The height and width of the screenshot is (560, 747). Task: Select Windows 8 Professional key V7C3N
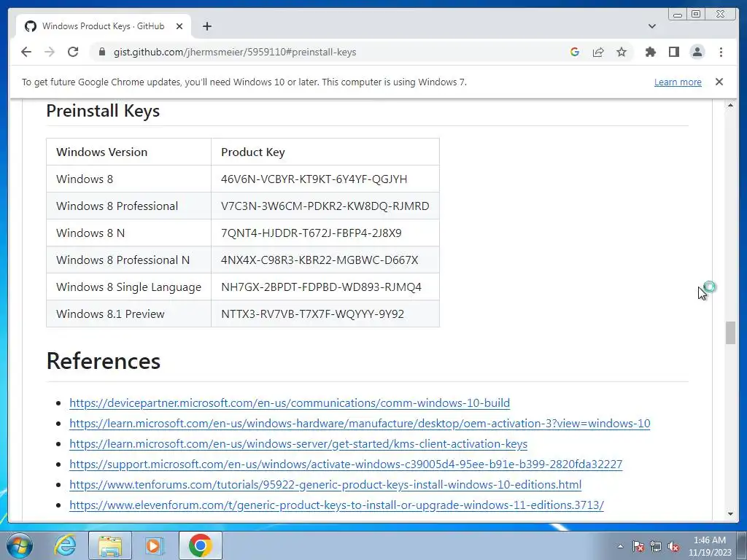(x=325, y=206)
